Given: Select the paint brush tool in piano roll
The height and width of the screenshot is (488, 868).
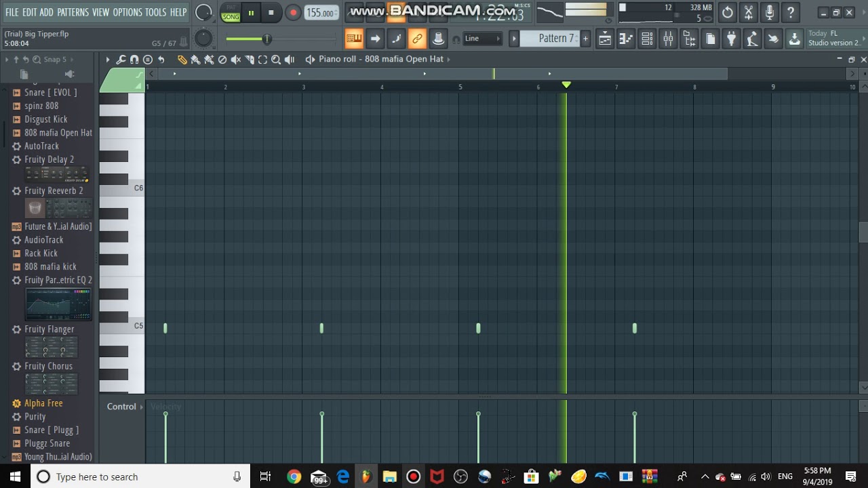Looking at the screenshot, I should tap(195, 60).
